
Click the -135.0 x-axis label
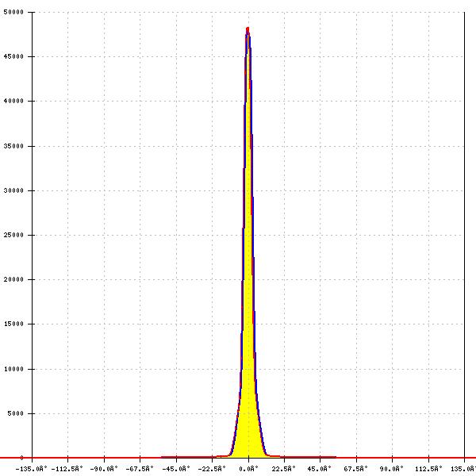31,469
